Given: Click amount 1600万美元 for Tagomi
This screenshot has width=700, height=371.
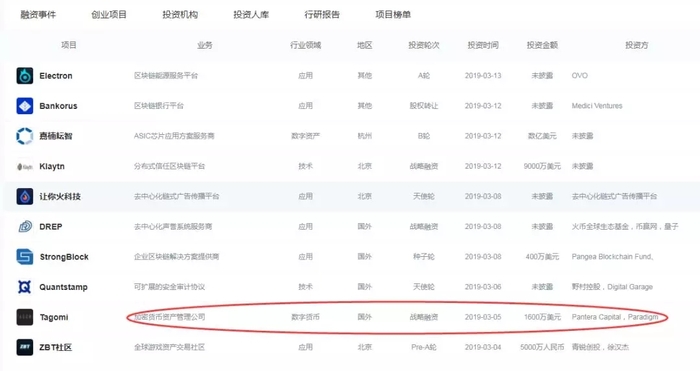Looking at the screenshot, I should (x=542, y=317).
